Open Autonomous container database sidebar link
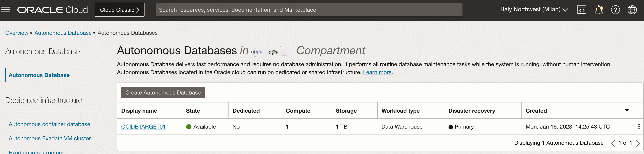 (x=49, y=124)
